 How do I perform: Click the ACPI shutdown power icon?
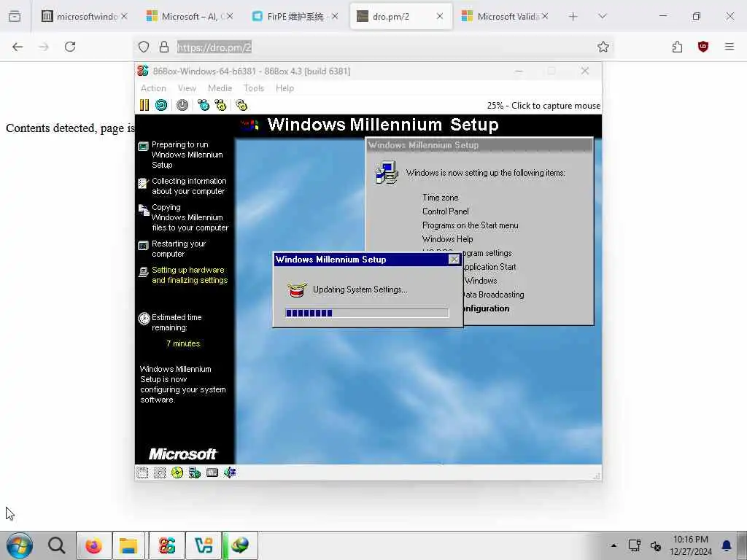[182, 105]
